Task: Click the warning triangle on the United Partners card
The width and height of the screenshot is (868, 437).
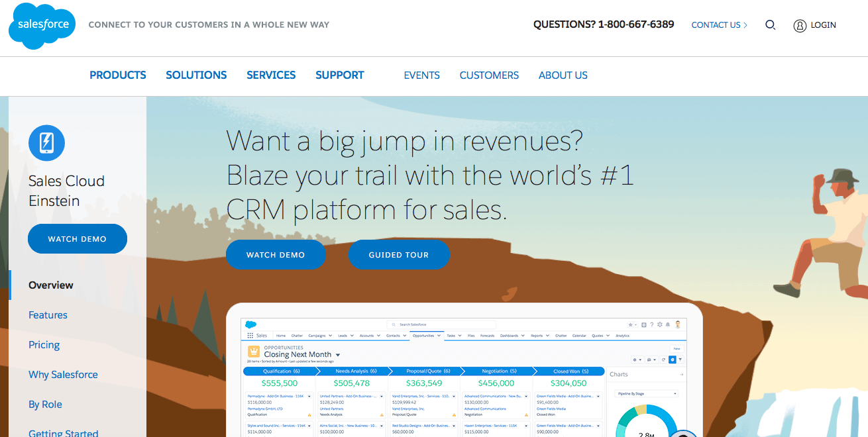Action: pyautogui.click(x=381, y=414)
